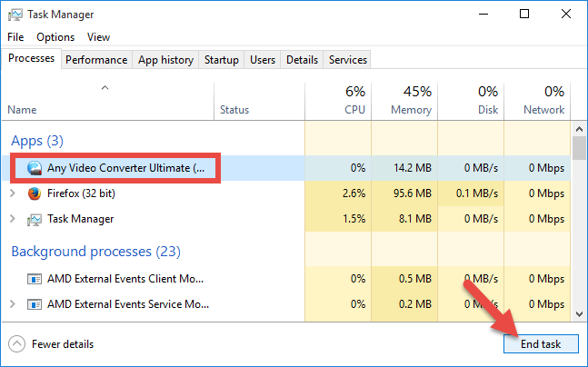Click the AMD External Events Client Module icon
This screenshot has width=588, height=367.
[x=35, y=279]
